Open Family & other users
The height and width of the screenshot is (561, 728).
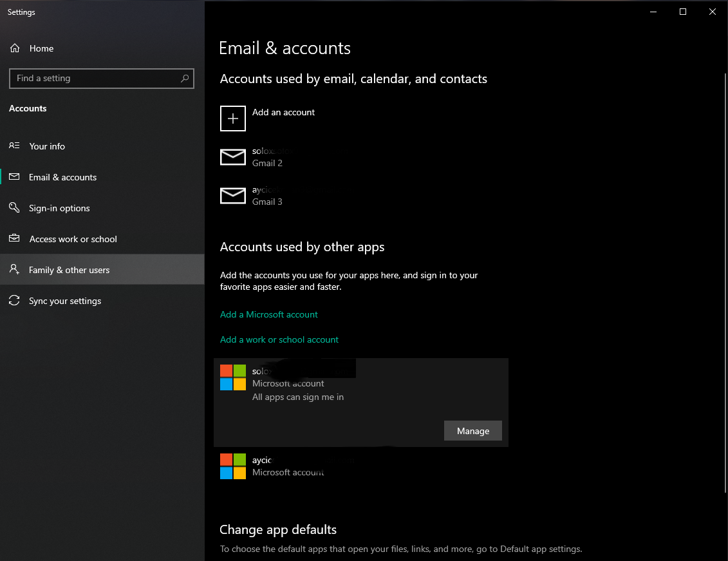[x=102, y=269]
